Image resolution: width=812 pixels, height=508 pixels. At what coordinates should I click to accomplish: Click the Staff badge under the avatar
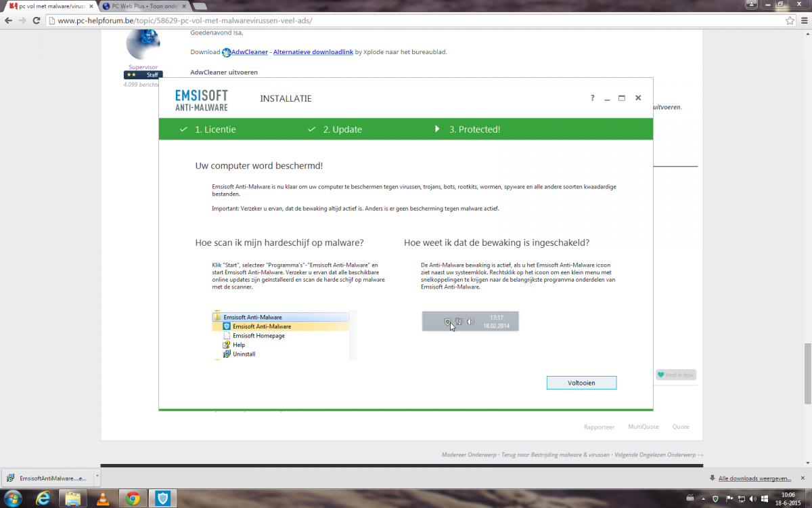143,75
